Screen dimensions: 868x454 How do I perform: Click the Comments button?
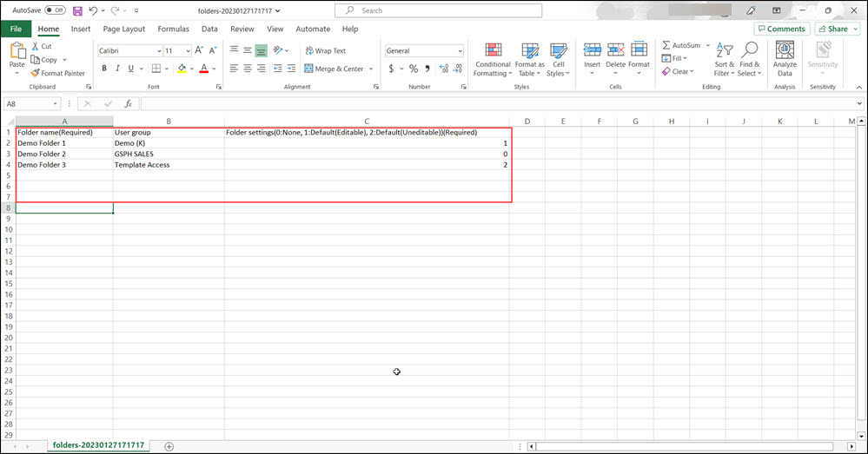(782, 29)
